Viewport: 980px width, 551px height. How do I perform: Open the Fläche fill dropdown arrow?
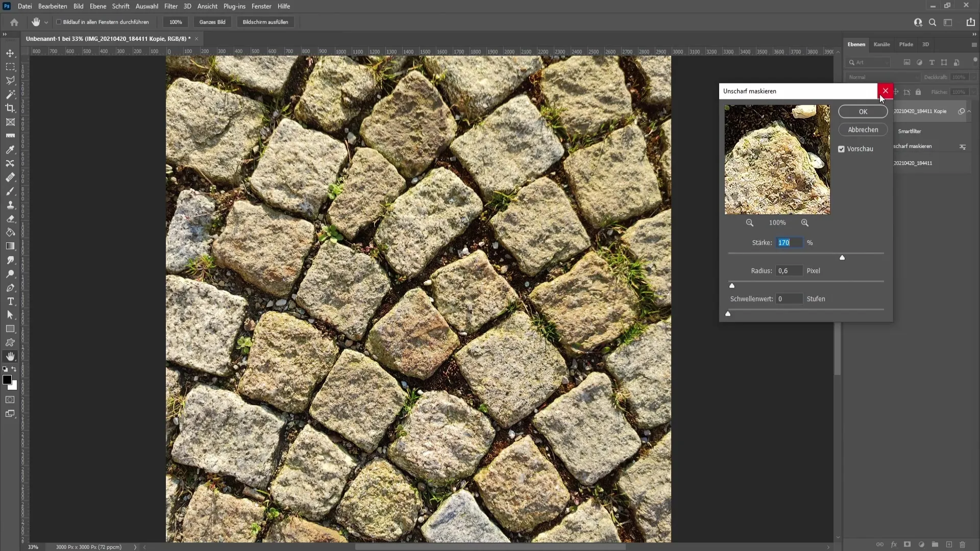pos(973,92)
